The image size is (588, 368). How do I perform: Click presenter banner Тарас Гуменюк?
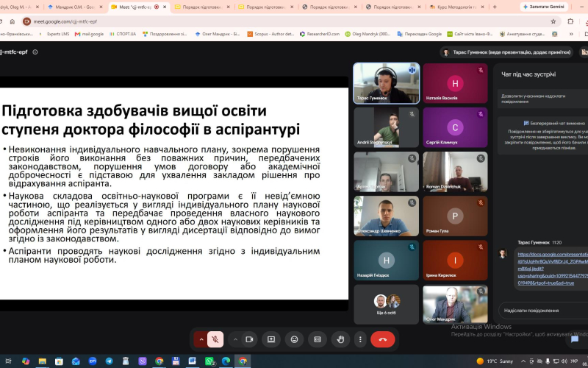tap(506, 52)
